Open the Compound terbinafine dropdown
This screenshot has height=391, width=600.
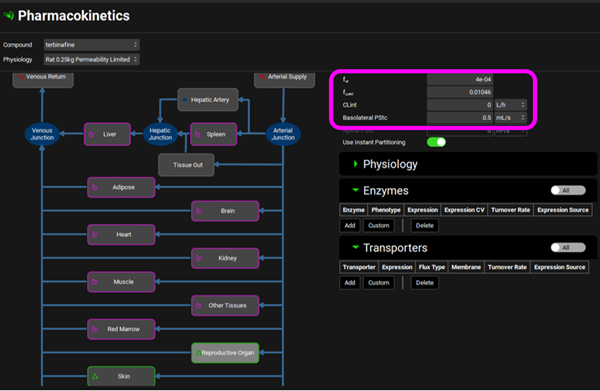tap(91, 45)
